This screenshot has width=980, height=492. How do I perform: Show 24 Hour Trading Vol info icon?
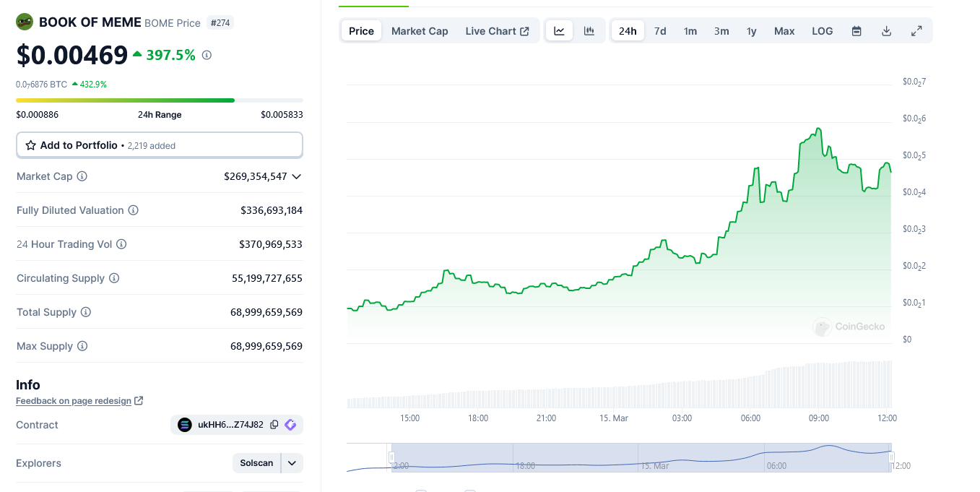[x=121, y=244]
